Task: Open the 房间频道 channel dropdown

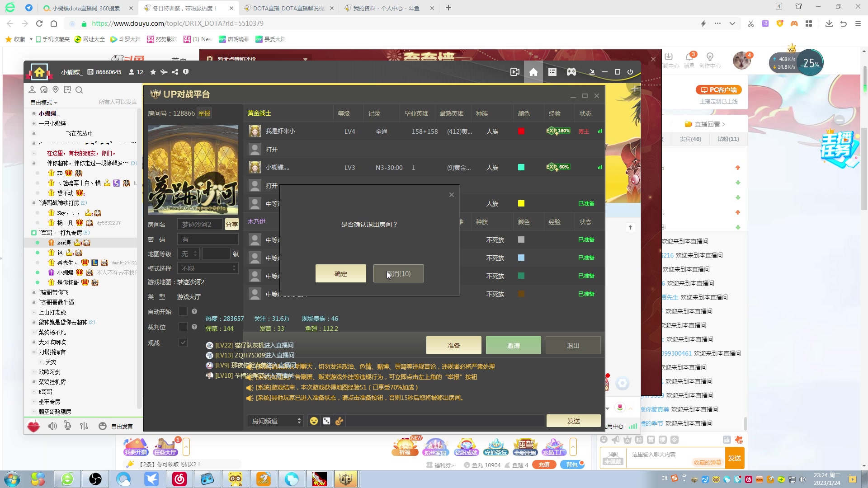Action: (x=275, y=421)
